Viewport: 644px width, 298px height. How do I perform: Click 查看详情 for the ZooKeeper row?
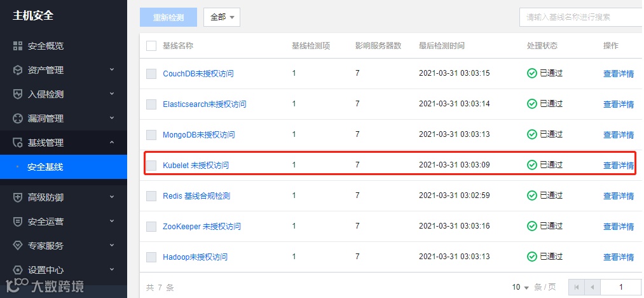pyautogui.click(x=619, y=227)
